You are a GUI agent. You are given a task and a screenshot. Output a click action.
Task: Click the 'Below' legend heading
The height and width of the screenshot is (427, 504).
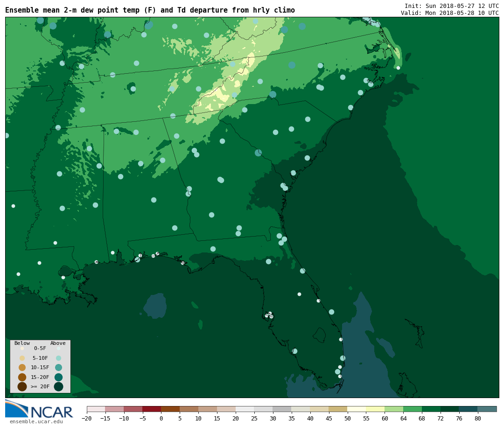22,343
